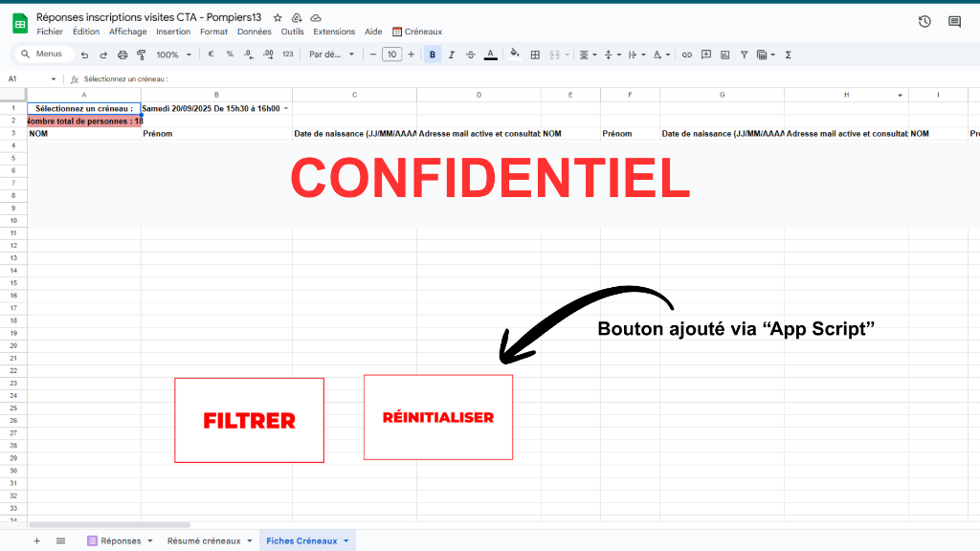Open the comments panel icon
Viewport: 980px width, 551px height.
(x=954, y=22)
